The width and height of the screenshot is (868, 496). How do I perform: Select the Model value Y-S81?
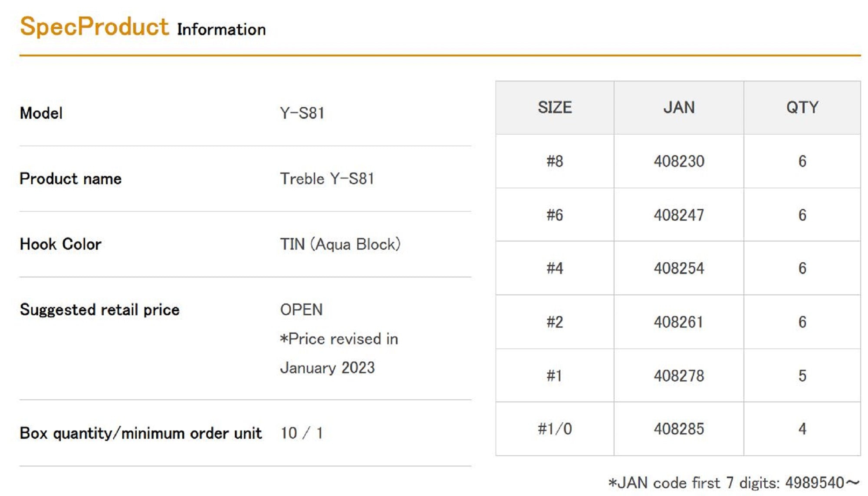[x=302, y=113]
